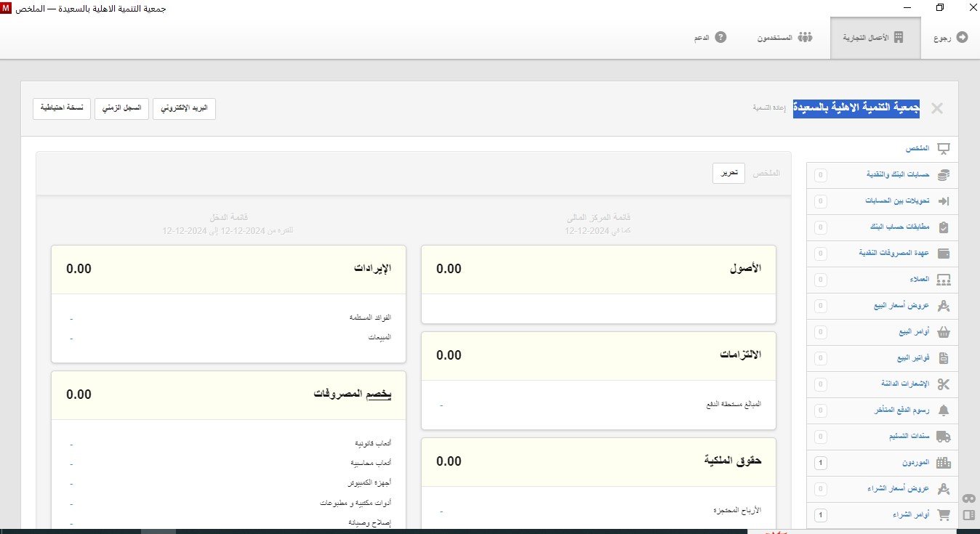Click the late payment fees bell icon

coord(944,410)
